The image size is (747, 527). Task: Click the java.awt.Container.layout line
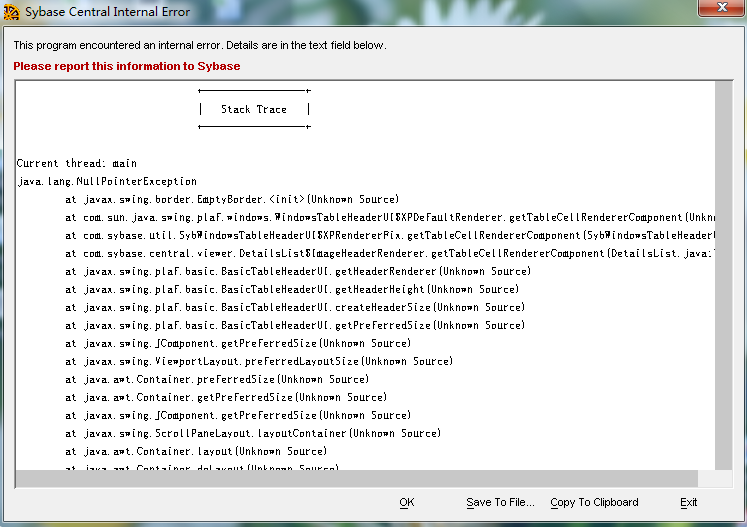tap(196, 452)
